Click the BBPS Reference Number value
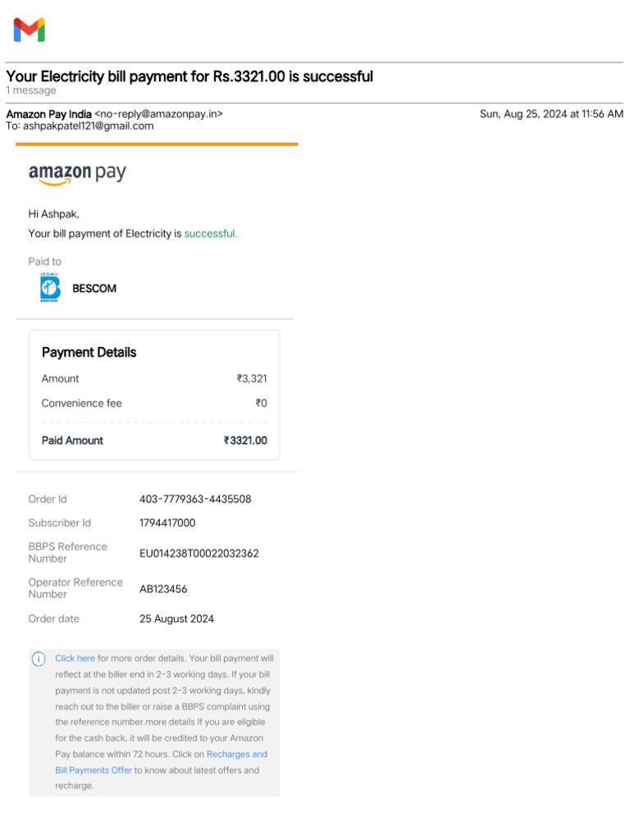 coord(199,553)
